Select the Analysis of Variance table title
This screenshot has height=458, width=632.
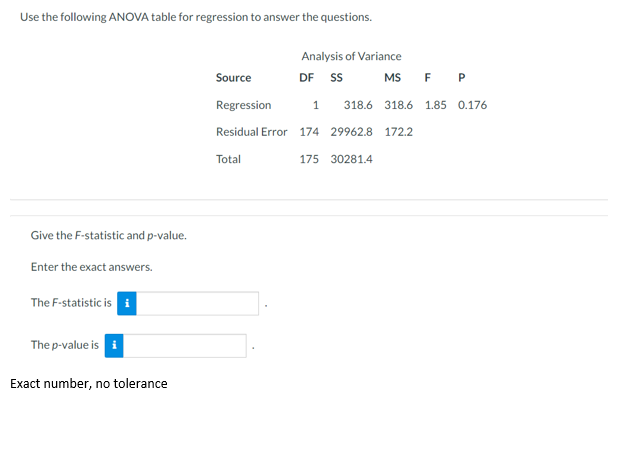point(351,56)
